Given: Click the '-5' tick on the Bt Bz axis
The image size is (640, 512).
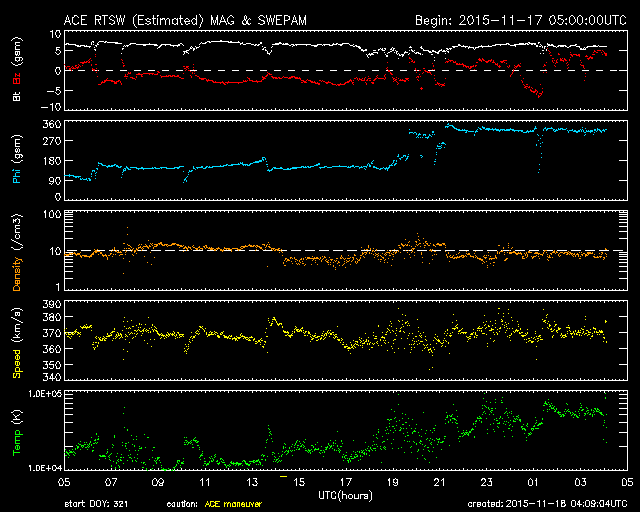Looking at the screenshot, I should coord(53,90).
